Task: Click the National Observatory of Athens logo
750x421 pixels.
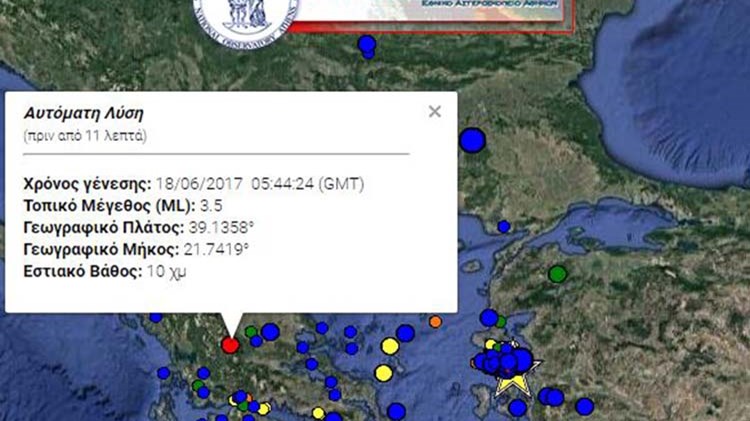Action: (x=246, y=22)
